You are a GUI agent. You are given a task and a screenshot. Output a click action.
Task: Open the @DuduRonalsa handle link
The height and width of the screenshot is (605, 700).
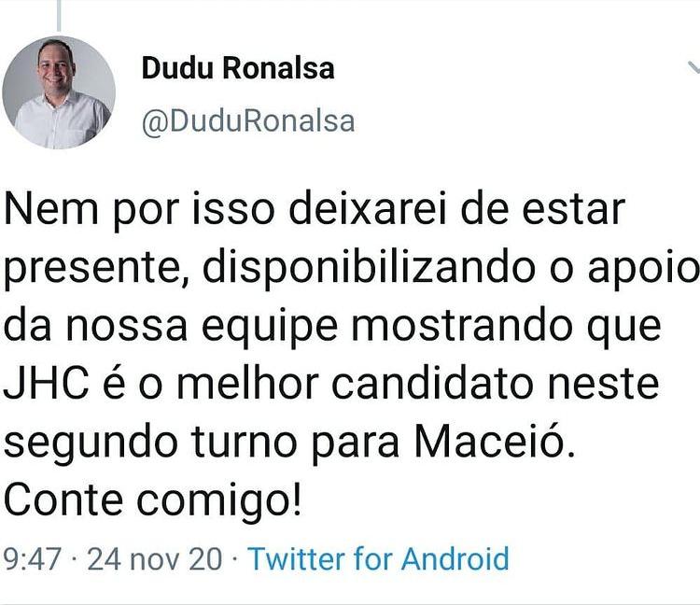[248, 120]
